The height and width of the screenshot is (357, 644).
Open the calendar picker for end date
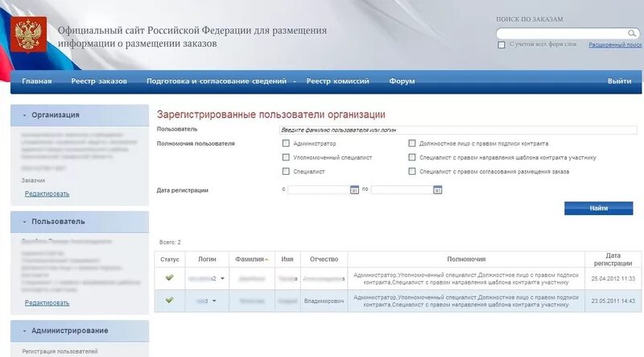pos(437,190)
